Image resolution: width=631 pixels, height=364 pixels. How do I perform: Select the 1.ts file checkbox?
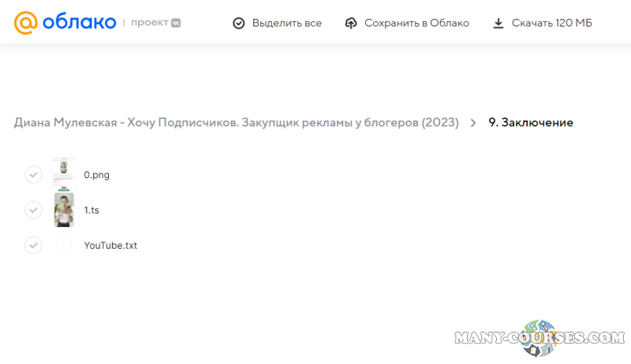33,210
